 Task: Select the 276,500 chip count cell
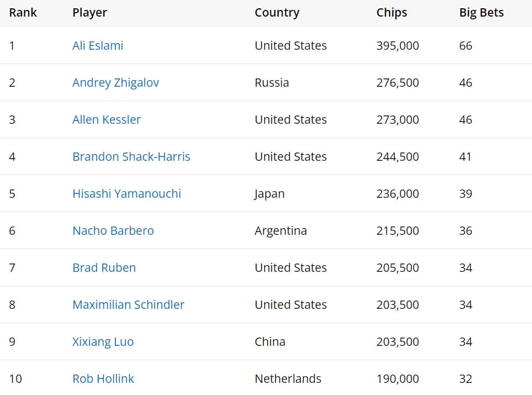[397, 82]
